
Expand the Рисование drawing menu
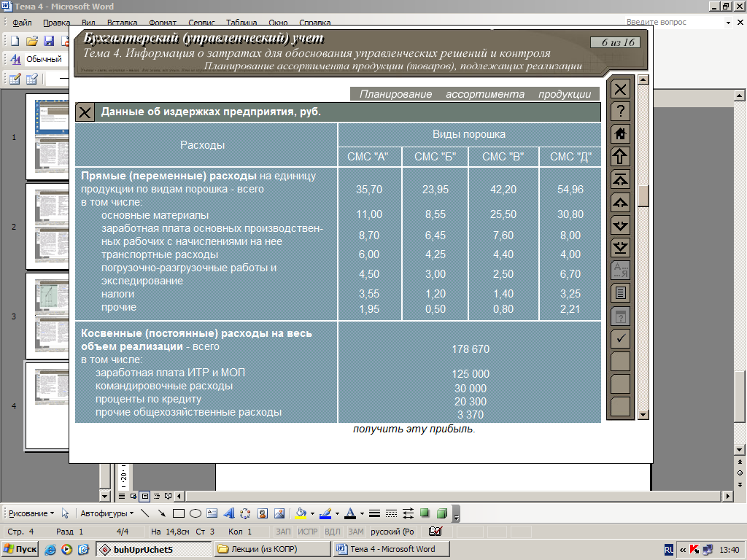pyautogui.click(x=31, y=513)
